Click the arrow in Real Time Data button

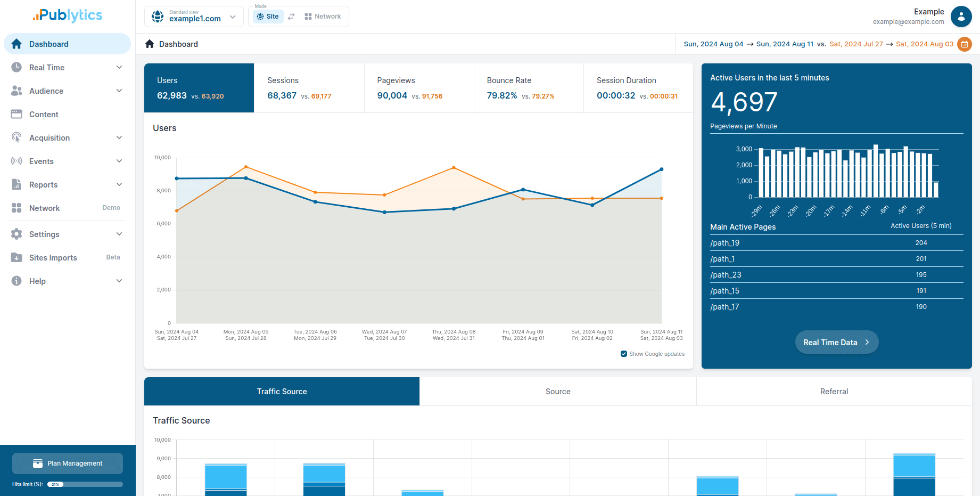[x=867, y=343]
